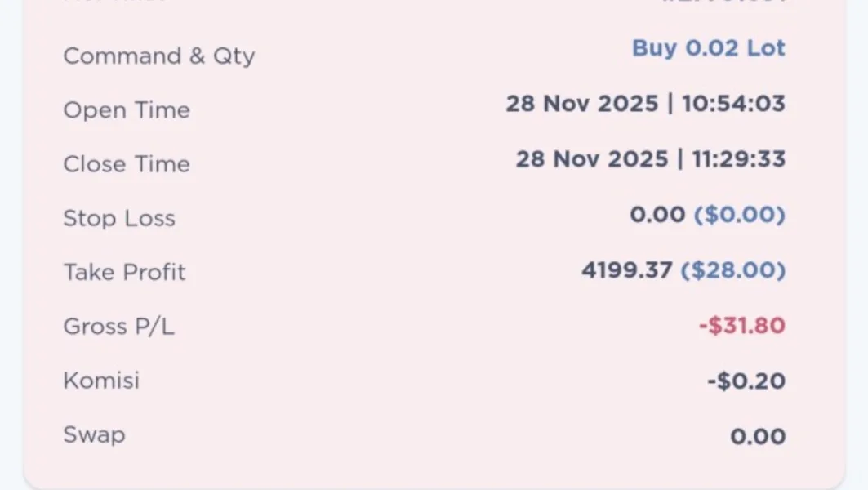Viewport: 868px width, 490px height.
Task: Click the Take Profit label
Action: point(124,272)
